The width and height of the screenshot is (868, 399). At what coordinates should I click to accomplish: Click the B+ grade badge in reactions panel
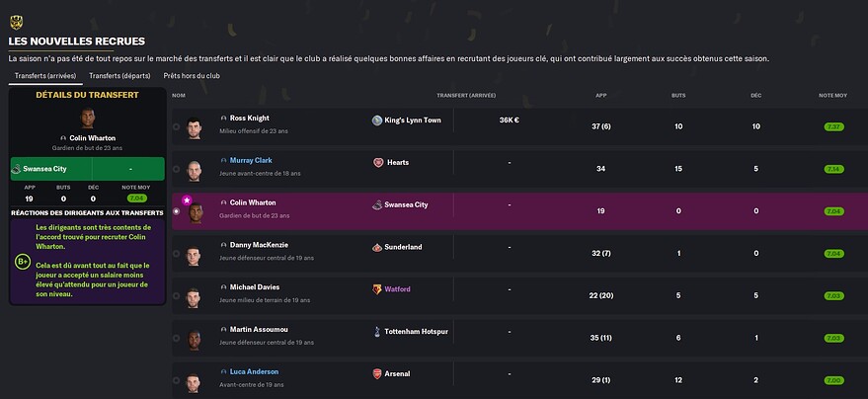pyautogui.click(x=23, y=262)
